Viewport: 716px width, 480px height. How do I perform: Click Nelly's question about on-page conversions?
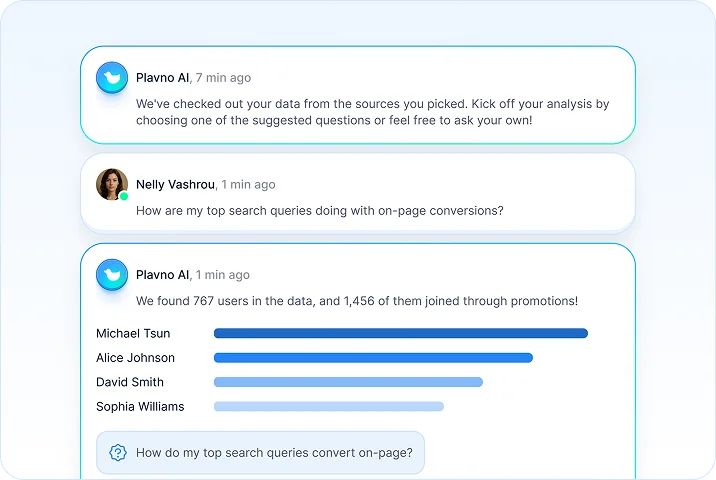(x=319, y=211)
